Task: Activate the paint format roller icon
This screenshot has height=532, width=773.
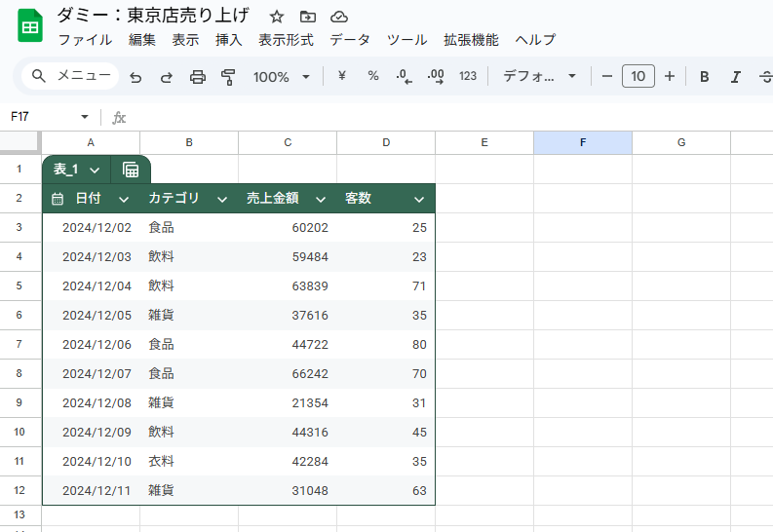Action: click(x=228, y=77)
